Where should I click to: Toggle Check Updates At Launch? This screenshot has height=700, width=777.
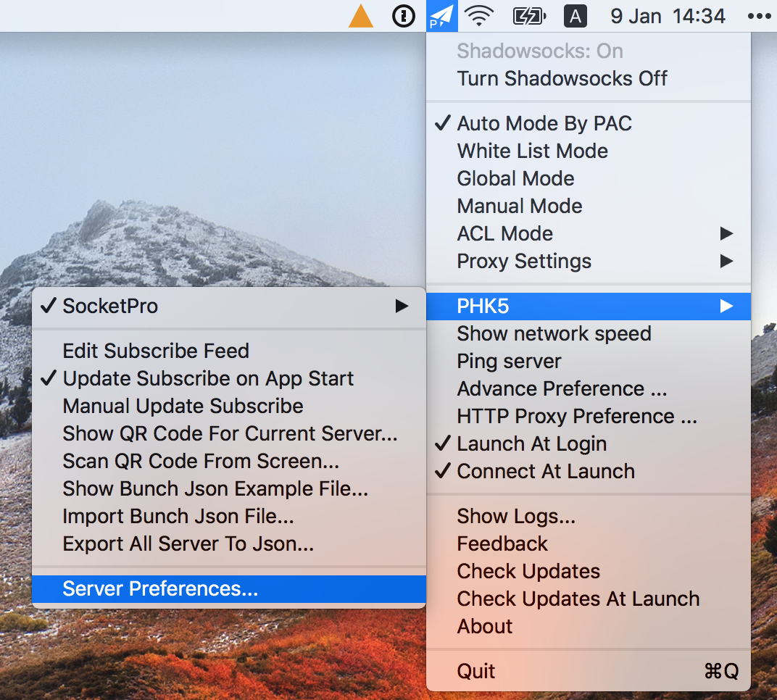(589, 599)
